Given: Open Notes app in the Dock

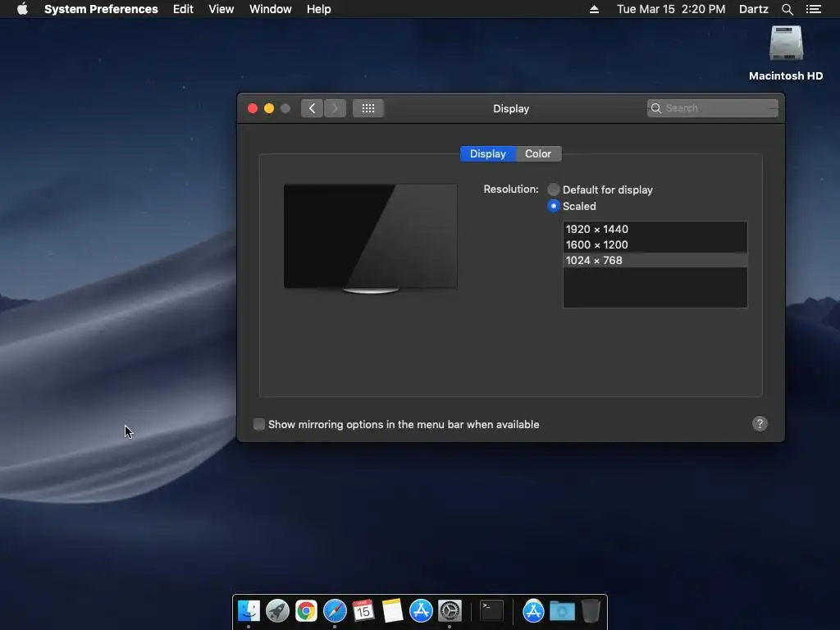Looking at the screenshot, I should tap(392, 610).
